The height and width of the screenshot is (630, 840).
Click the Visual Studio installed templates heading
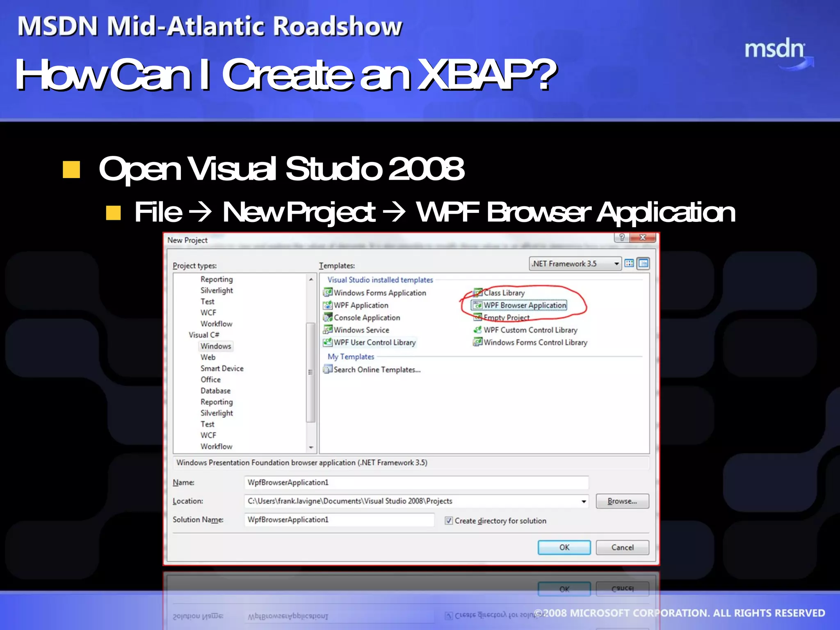point(380,280)
